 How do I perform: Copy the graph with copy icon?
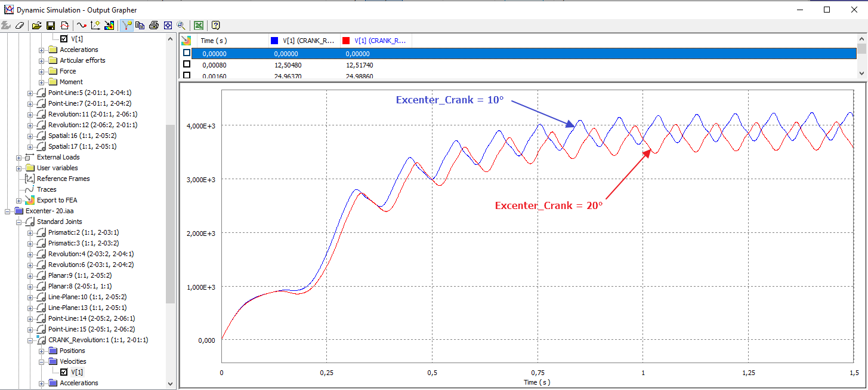click(140, 26)
